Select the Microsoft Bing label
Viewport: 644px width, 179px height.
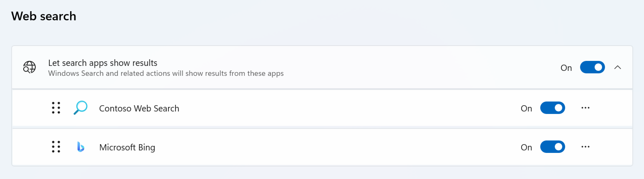(127, 147)
